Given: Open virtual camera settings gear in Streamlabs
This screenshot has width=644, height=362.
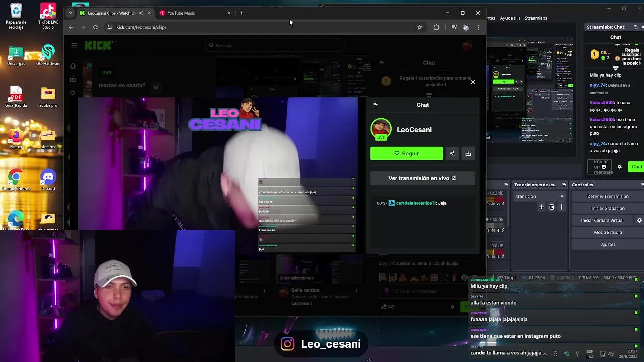Looking at the screenshot, I should pyautogui.click(x=639, y=220).
